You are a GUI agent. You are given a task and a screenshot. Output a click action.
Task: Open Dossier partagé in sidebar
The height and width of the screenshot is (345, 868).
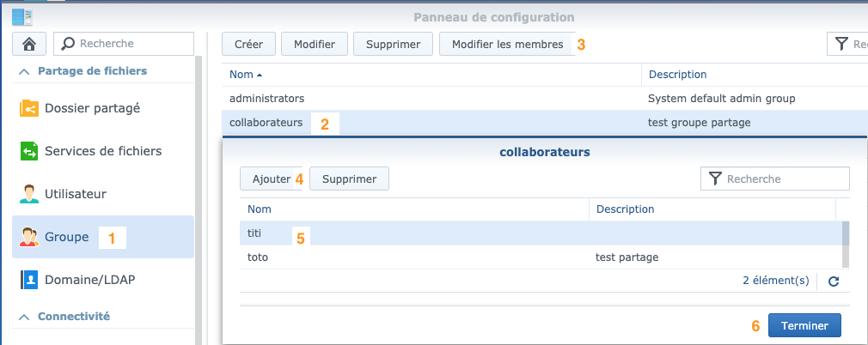click(x=103, y=108)
